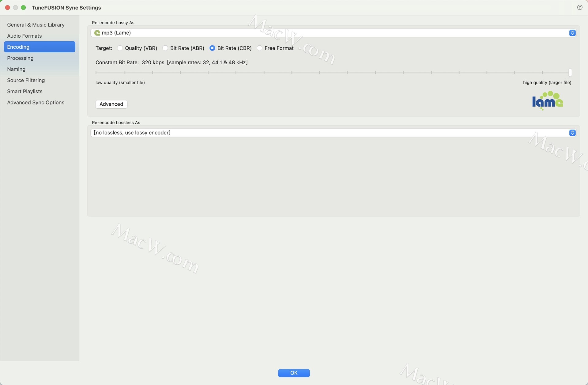Click the 'high quality (larger file)' label
This screenshot has height=385, width=588.
click(x=547, y=82)
